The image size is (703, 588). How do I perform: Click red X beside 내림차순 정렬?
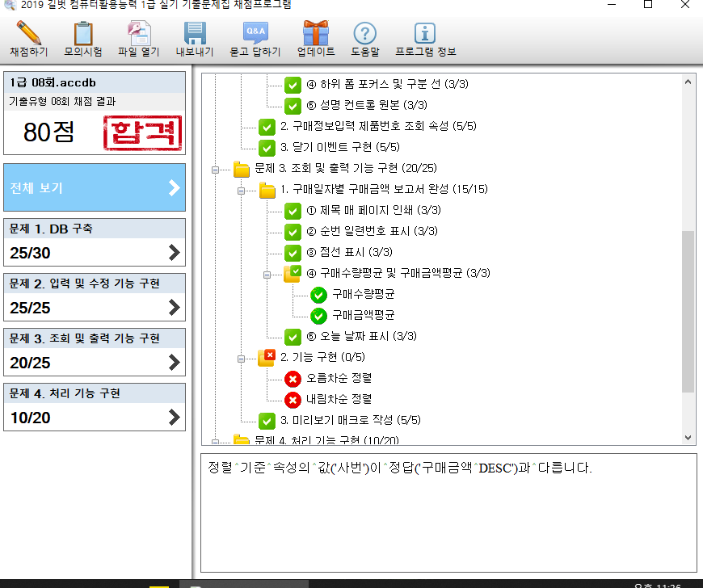[x=293, y=399]
